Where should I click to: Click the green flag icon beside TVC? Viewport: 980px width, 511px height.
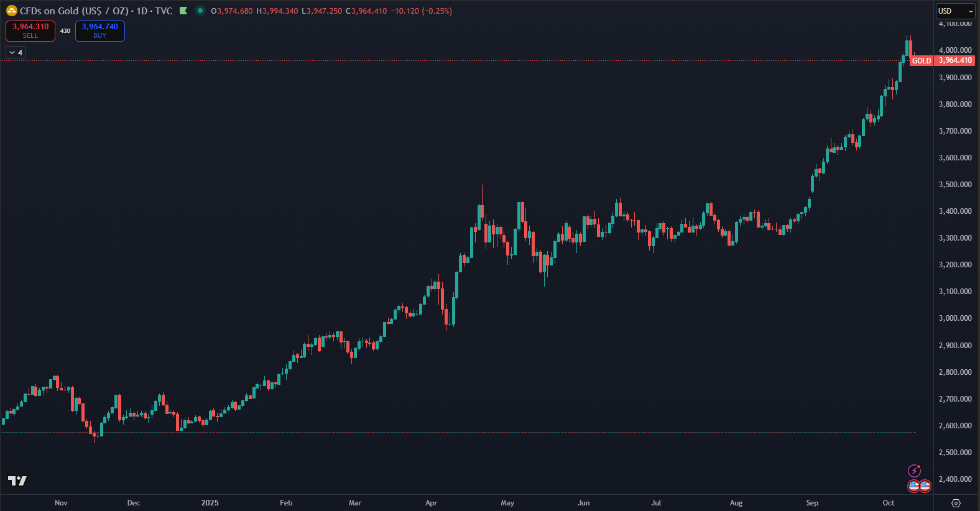point(183,11)
